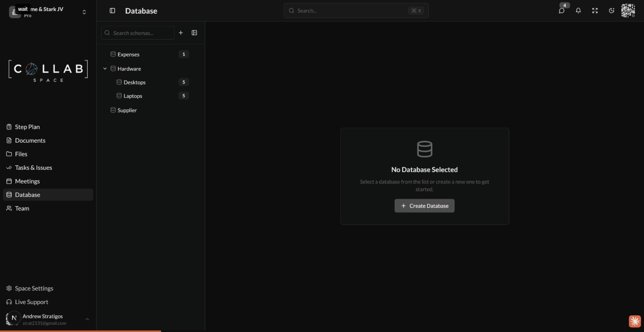Open the chat messages panel
The width and height of the screenshot is (644, 332).
click(x=561, y=10)
